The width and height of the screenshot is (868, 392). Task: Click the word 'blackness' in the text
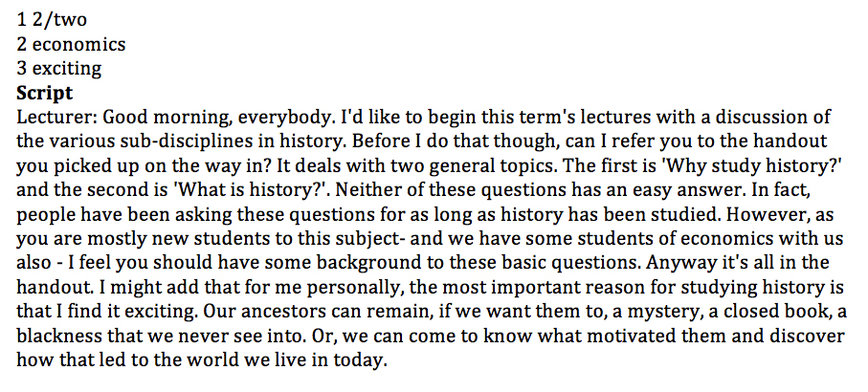59,337
